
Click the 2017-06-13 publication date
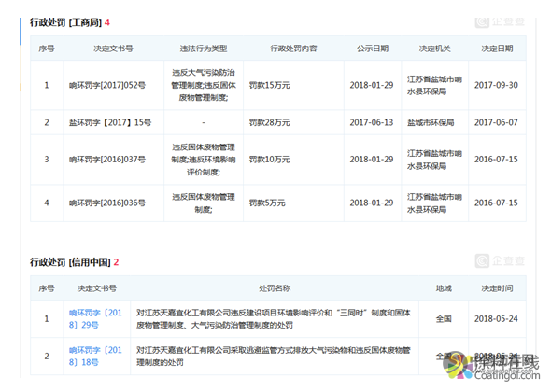point(372,122)
